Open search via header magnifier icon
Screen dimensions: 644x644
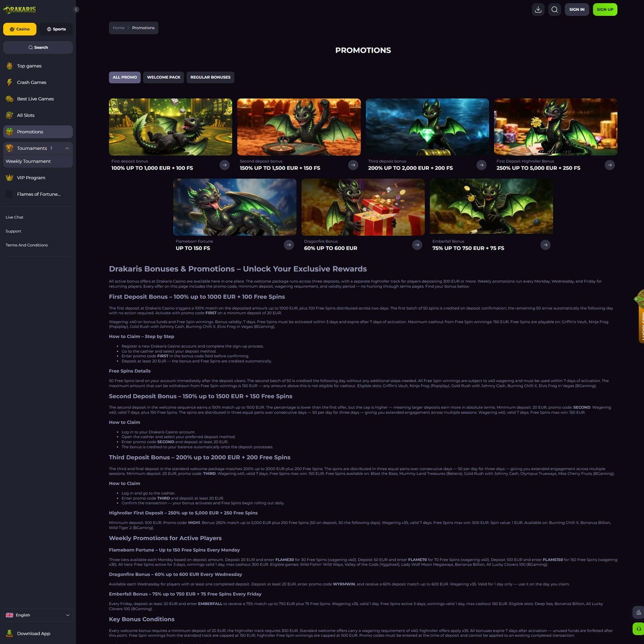[x=555, y=10]
